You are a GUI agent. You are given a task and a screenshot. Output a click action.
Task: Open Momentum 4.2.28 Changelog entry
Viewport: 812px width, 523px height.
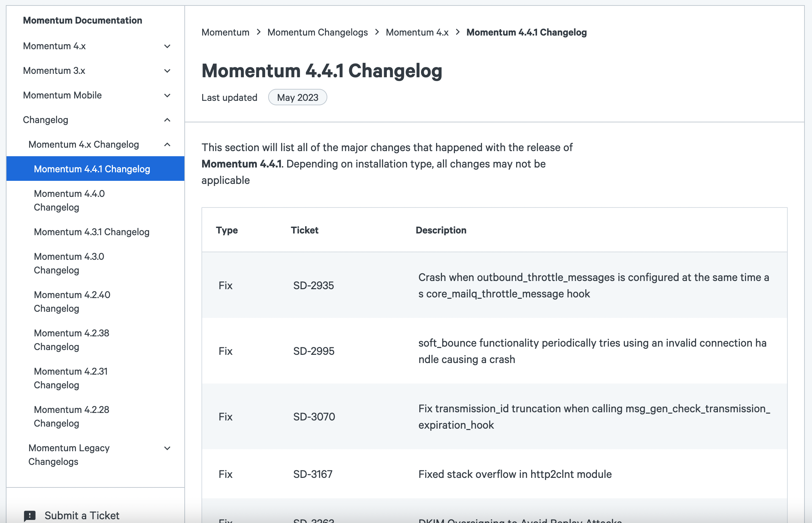71,416
